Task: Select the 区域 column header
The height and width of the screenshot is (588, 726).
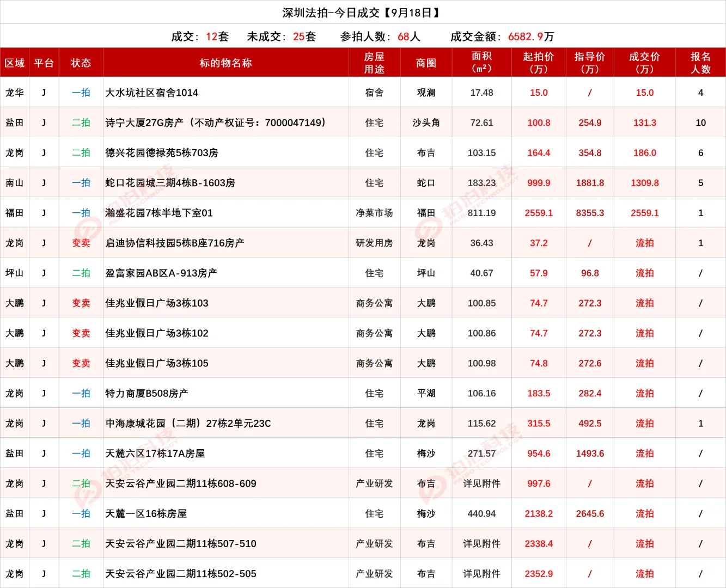Action: [15, 63]
